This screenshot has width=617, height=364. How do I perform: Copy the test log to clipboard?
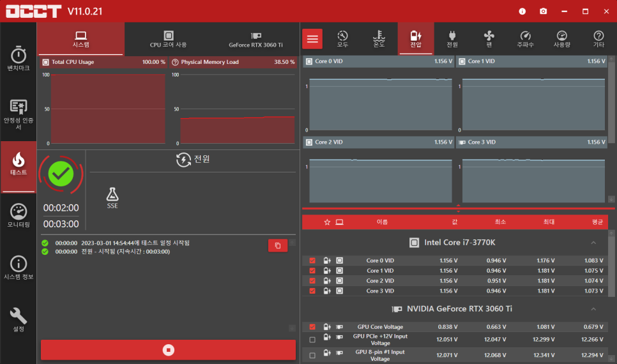[278, 246]
